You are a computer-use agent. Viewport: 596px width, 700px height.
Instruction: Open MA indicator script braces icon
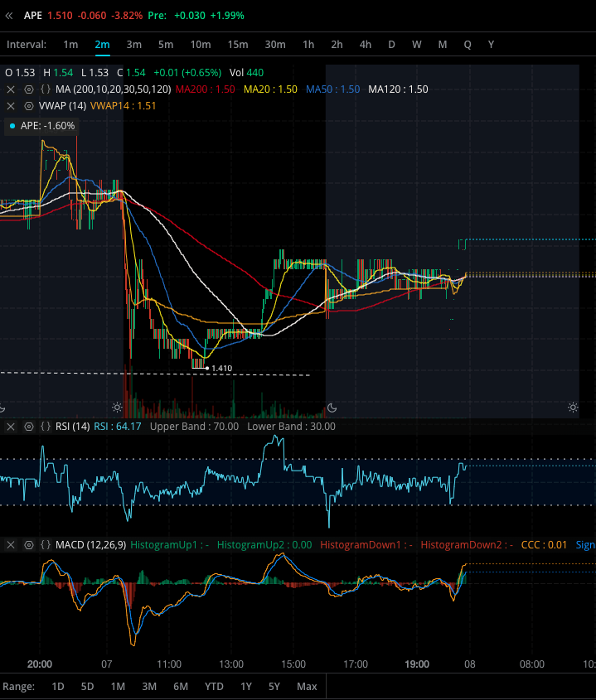pos(46,89)
